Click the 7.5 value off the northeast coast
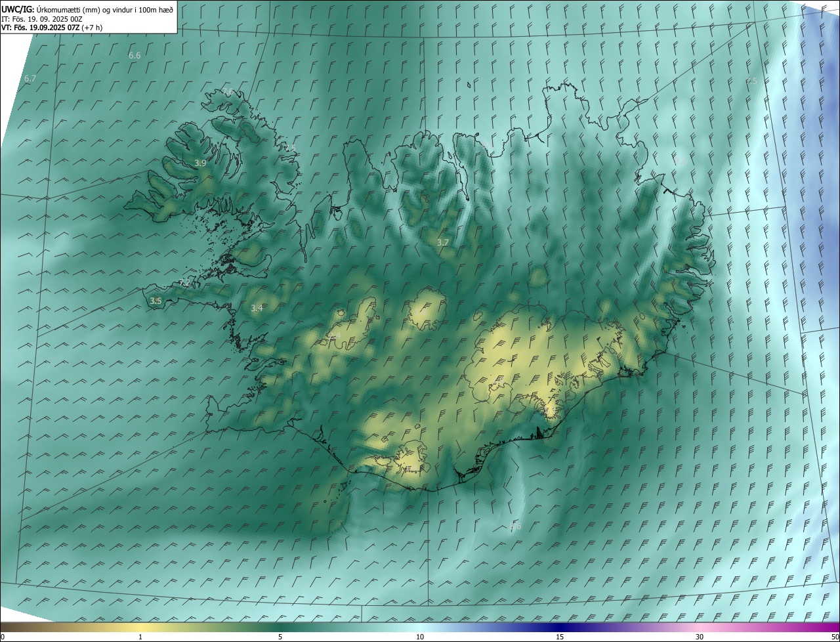840x642 pixels. pos(751,81)
